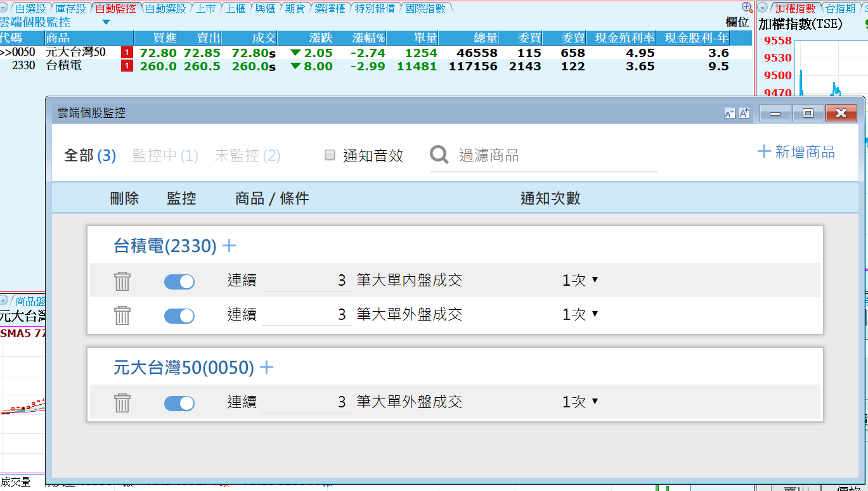Click the magnifier search icon beside 過濾商品
Screen dimensions: 868x491
439,155
